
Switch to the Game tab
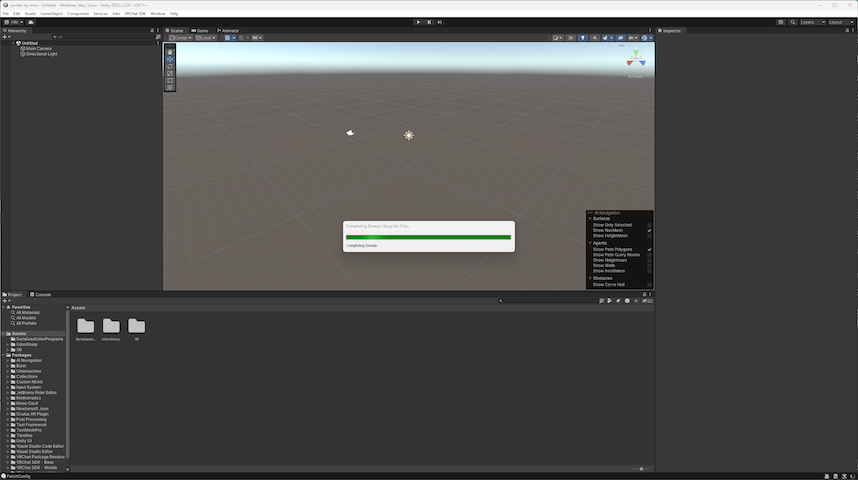pos(200,31)
